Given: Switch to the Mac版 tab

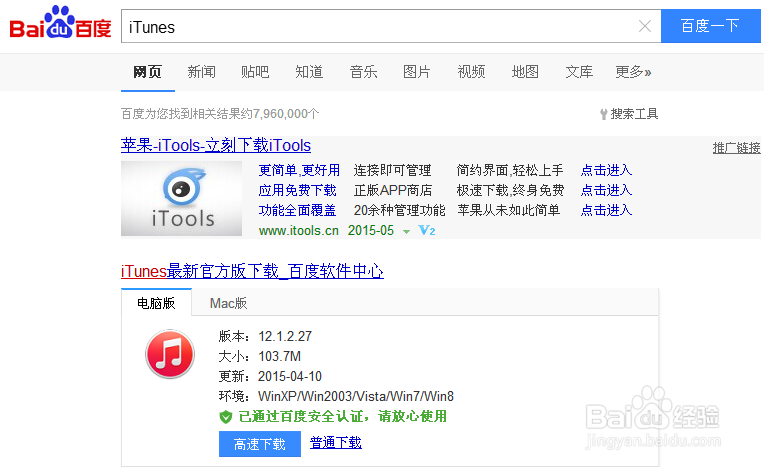Looking at the screenshot, I should click(x=229, y=303).
